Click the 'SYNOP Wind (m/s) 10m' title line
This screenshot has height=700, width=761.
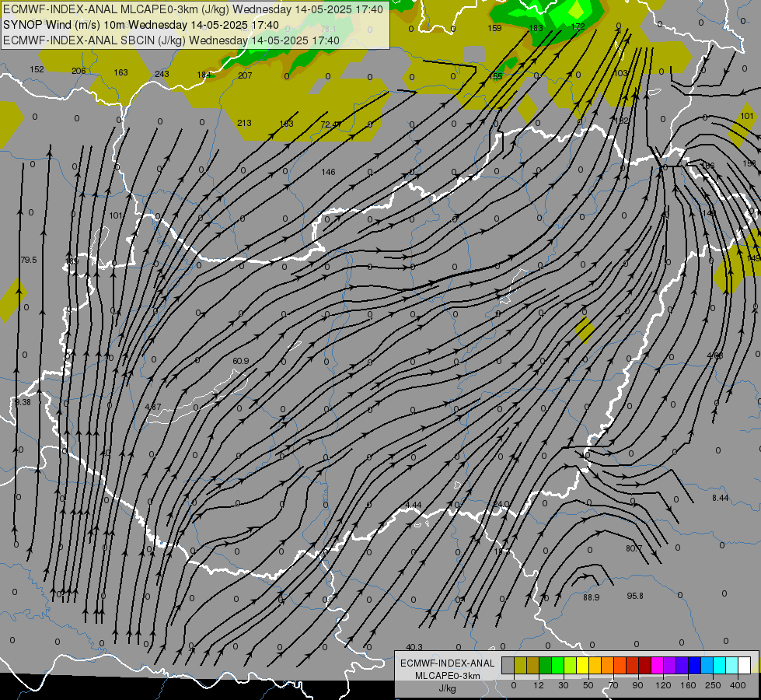(141, 25)
